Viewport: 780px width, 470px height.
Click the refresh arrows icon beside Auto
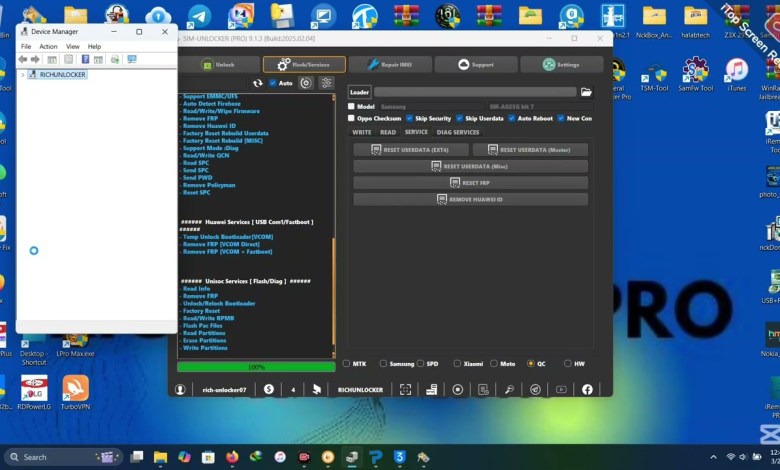click(258, 83)
